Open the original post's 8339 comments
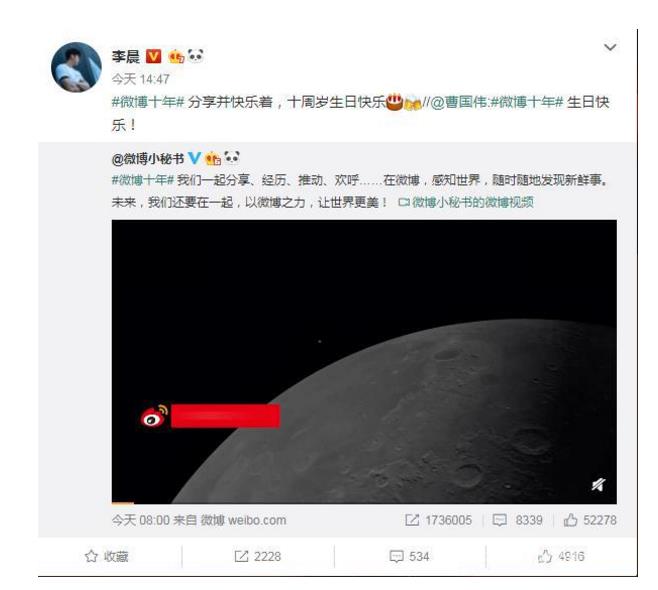Screen dimensions: 658x590 517,520
